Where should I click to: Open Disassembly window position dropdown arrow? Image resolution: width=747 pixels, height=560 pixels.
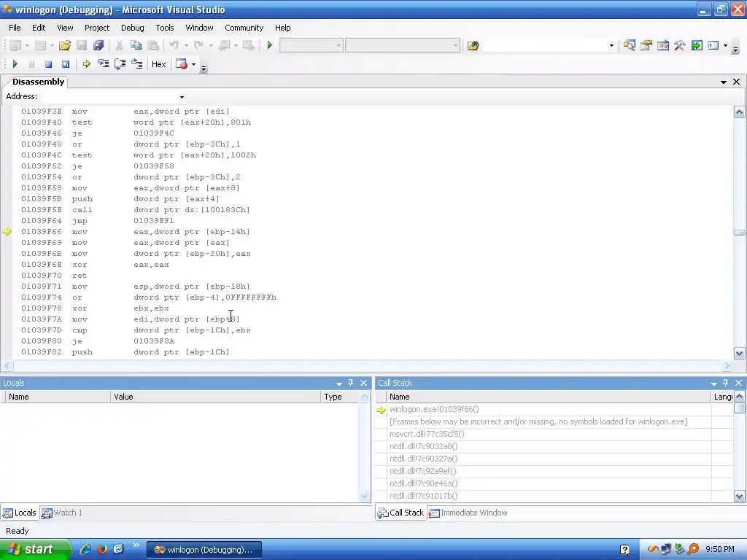tap(723, 82)
